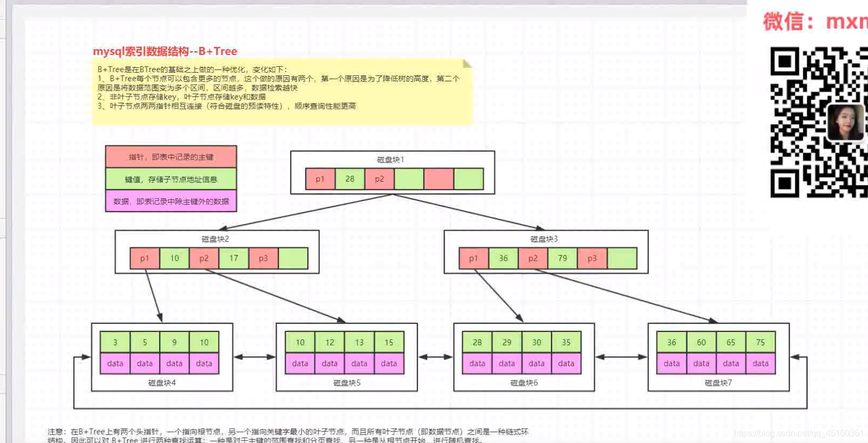
Task: Select cell p1 in 磁盘块1
Action: coord(320,179)
